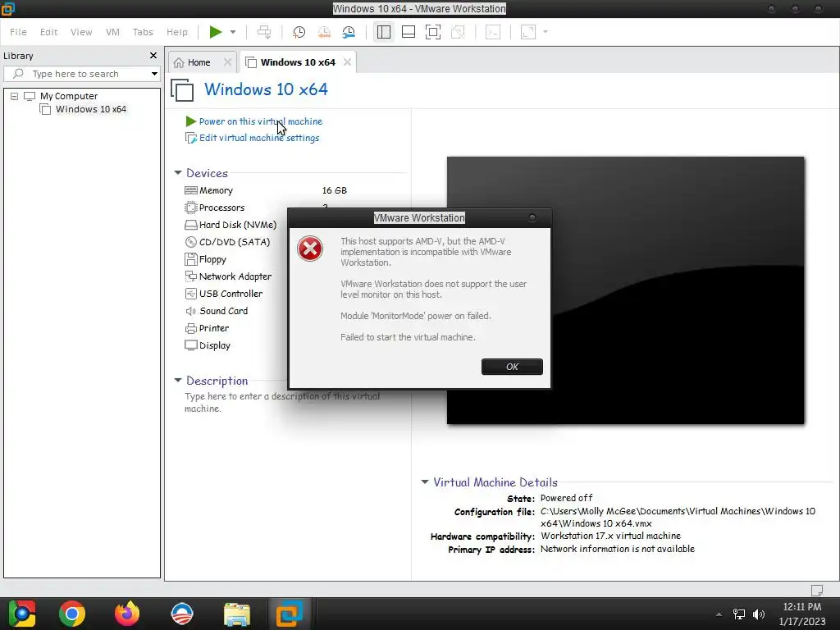Select the Network Adapter device
This screenshot has height=630, width=840.
(x=235, y=276)
